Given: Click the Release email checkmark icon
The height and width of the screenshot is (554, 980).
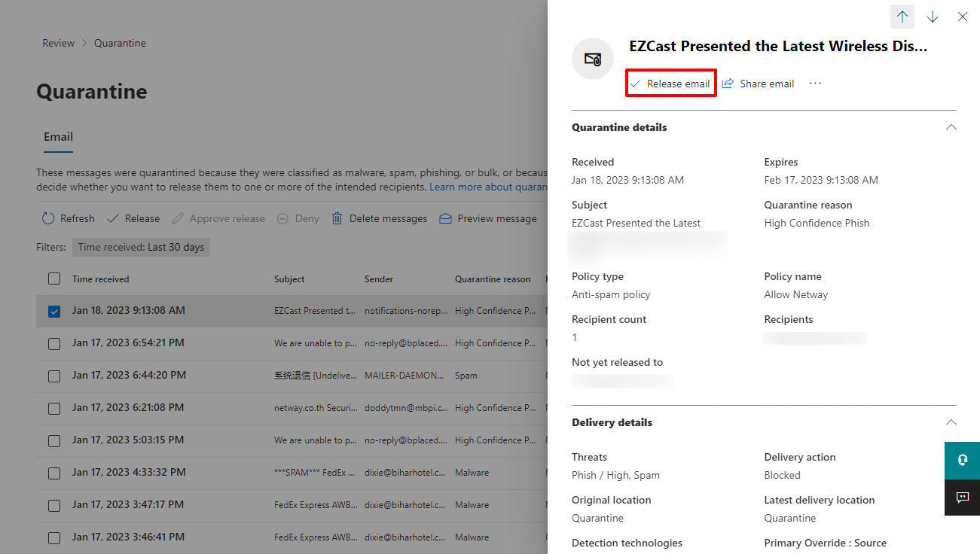Looking at the screenshot, I should [x=635, y=84].
